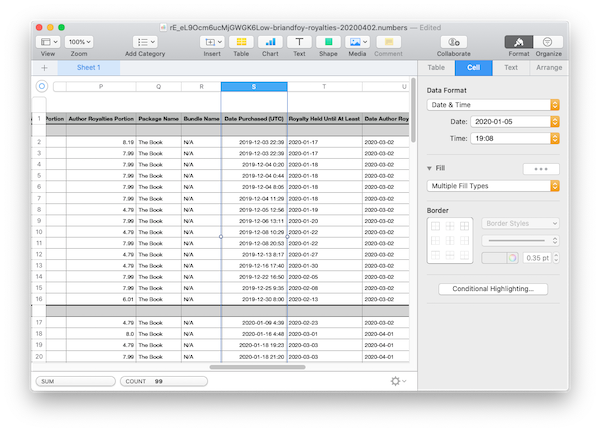Screen dimensions: 600x432
Task: Open the quick calculation gear menu
Action: click(398, 381)
